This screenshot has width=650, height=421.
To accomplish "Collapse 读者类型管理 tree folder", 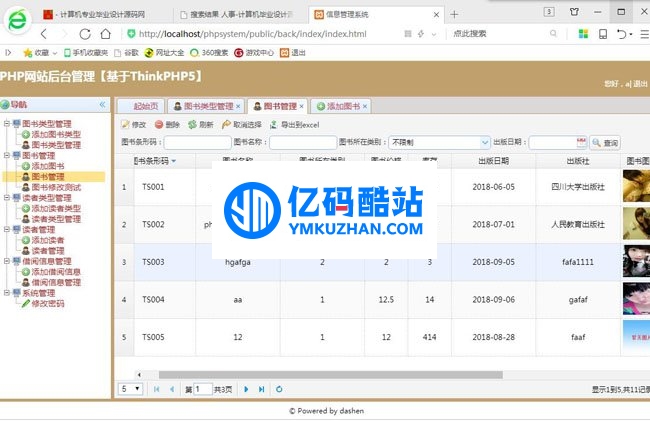I will [x=7, y=198].
